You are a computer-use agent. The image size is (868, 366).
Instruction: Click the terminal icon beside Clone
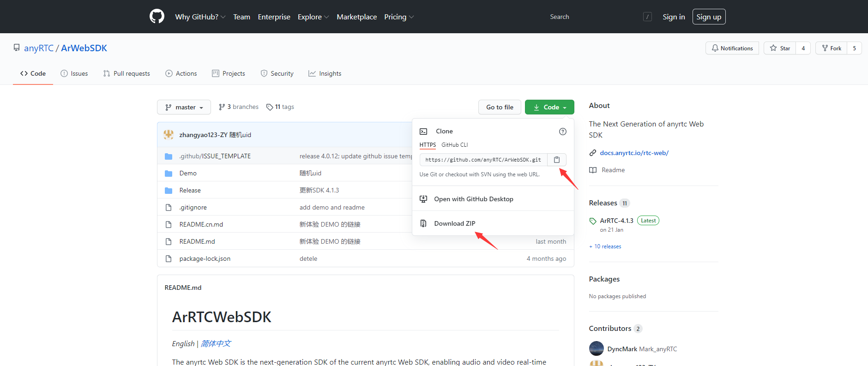423,132
